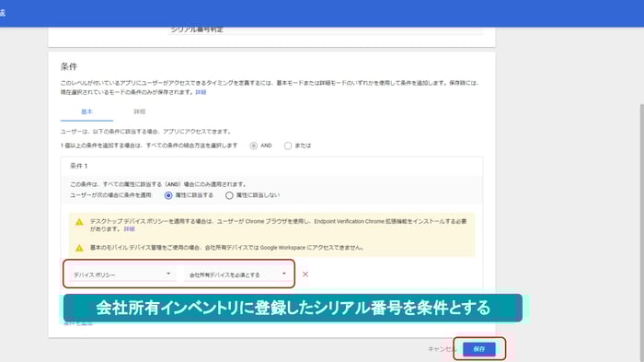The width and height of the screenshot is (644, 362).
Task: Click the 条件 section title
Action: coord(69,66)
